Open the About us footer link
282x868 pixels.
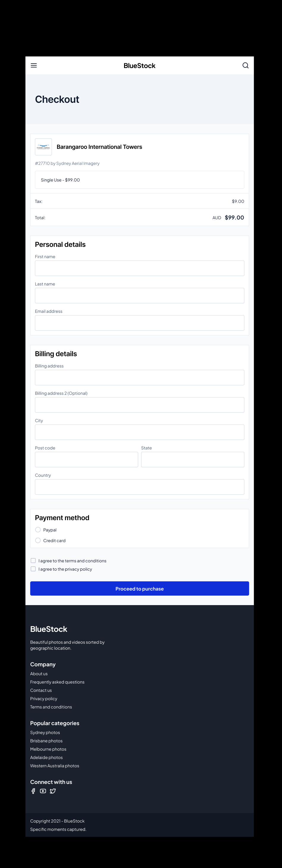pyautogui.click(x=39, y=673)
